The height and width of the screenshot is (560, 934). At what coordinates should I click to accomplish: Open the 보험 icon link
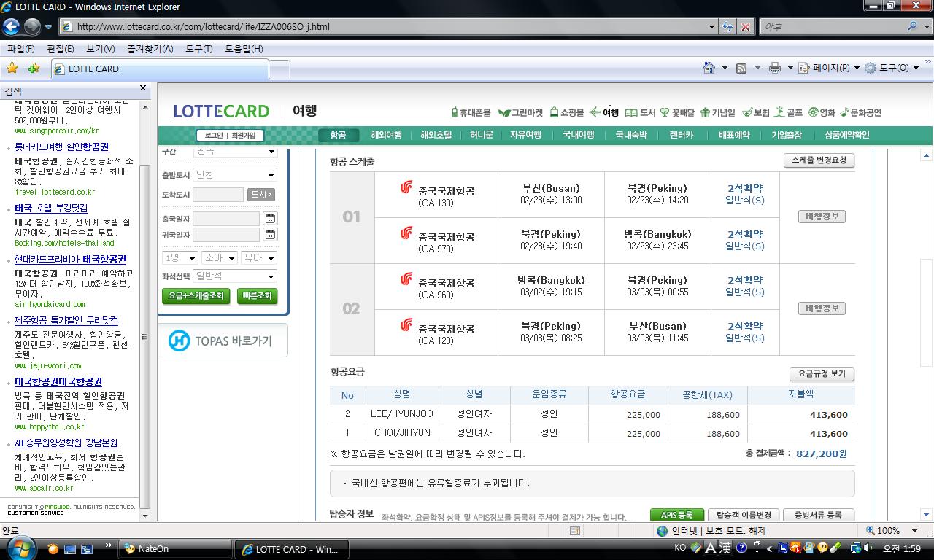click(x=756, y=112)
